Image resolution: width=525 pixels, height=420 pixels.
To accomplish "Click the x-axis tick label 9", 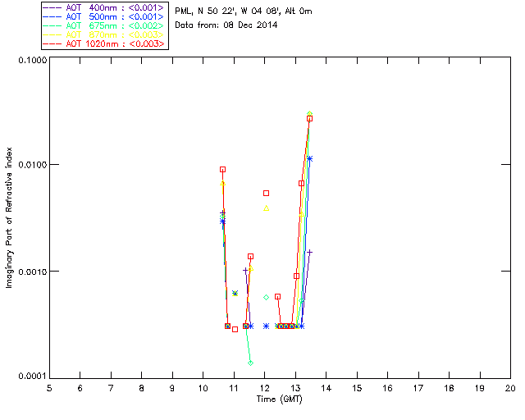I will click(172, 388).
